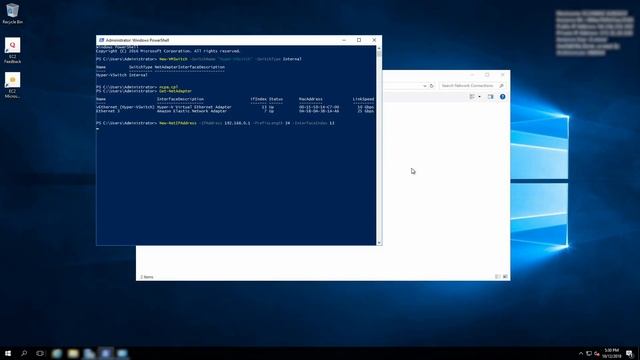
Task: Click the Hyper-V Virtual Ethernet Adapter row
Action: point(235,107)
